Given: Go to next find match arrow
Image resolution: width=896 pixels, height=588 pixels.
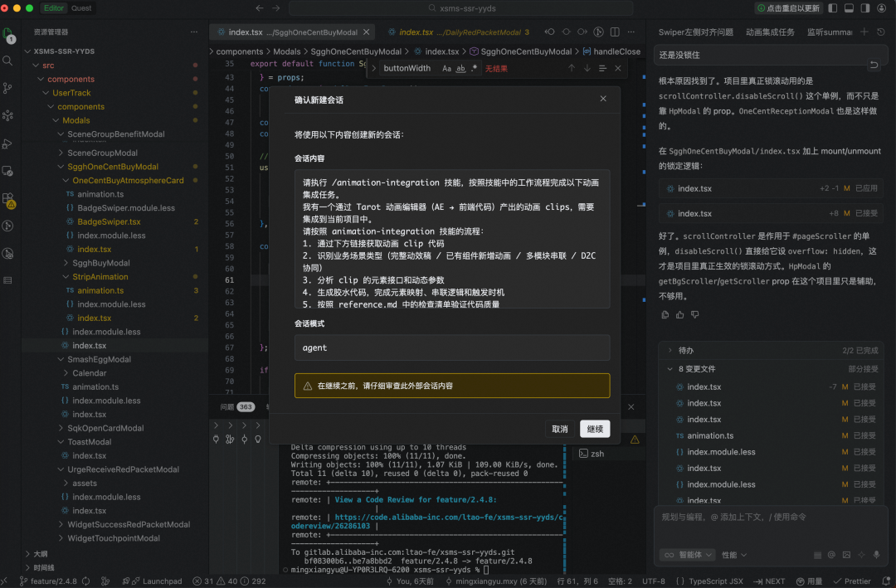Looking at the screenshot, I should pos(587,68).
